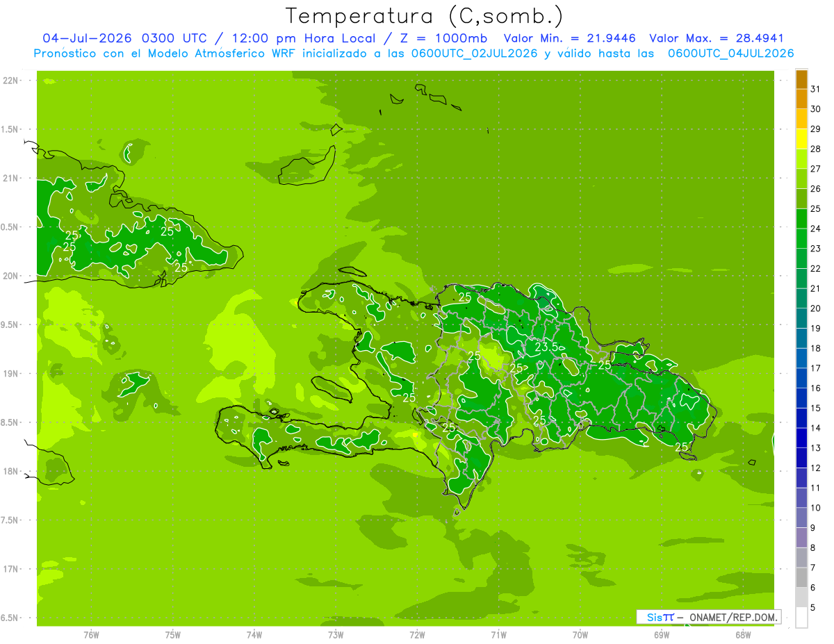Click the '72W' longitude axis label
The height and width of the screenshot is (644, 834).
(x=417, y=635)
